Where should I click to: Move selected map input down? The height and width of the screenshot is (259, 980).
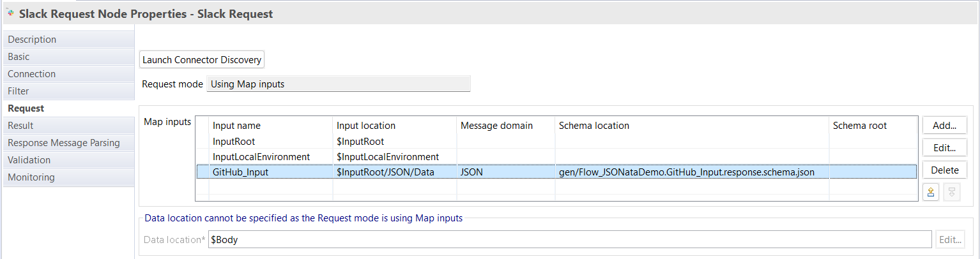coord(951,192)
